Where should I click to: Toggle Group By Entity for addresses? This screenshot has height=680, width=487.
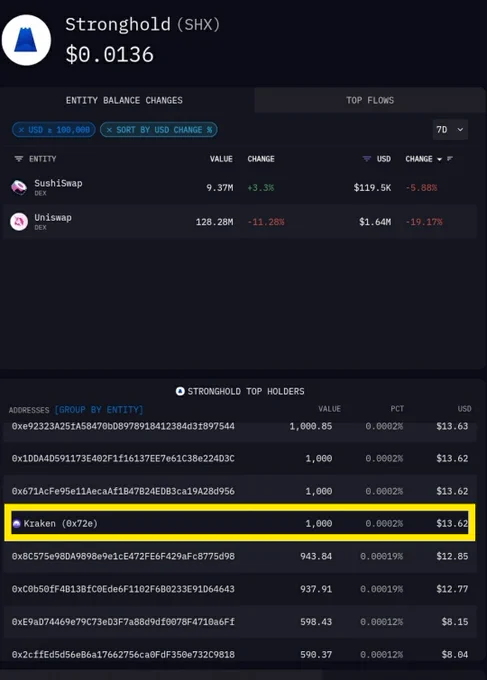(98, 409)
